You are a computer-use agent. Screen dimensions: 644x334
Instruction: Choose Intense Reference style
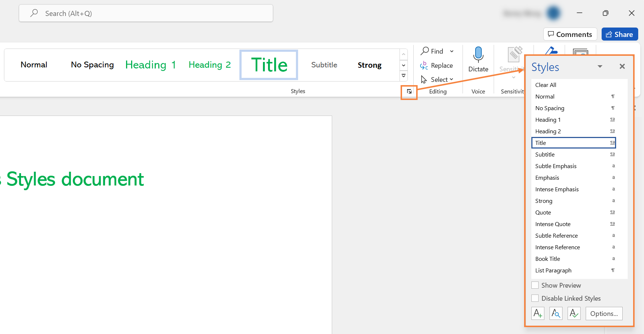point(574,247)
